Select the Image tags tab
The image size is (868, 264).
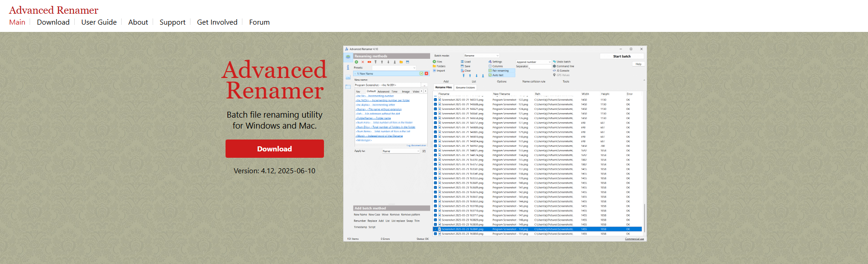406,92
